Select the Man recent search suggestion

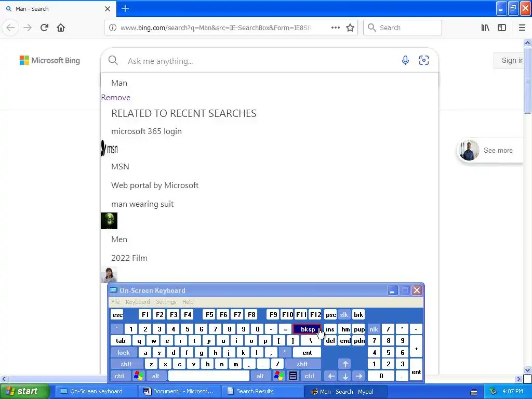click(119, 83)
